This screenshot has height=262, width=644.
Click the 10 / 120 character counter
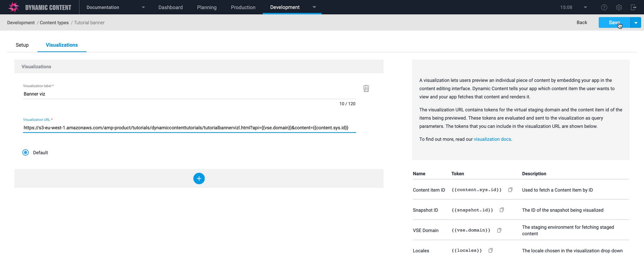[347, 104]
